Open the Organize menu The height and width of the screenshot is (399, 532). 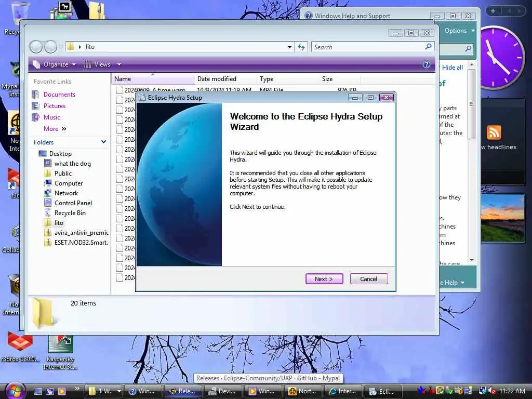point(55,64)
